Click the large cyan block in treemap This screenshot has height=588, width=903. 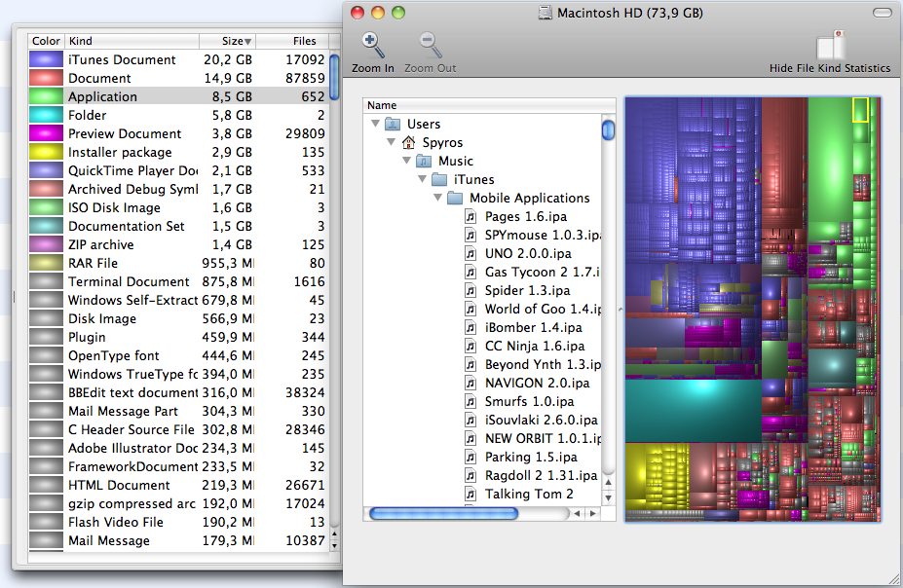point(693,410)
